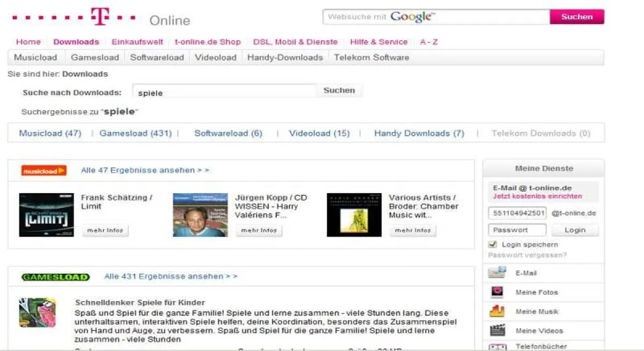
Task: Open Frank Schätzing Limit album cover
Action: click(x=47, y=215)
